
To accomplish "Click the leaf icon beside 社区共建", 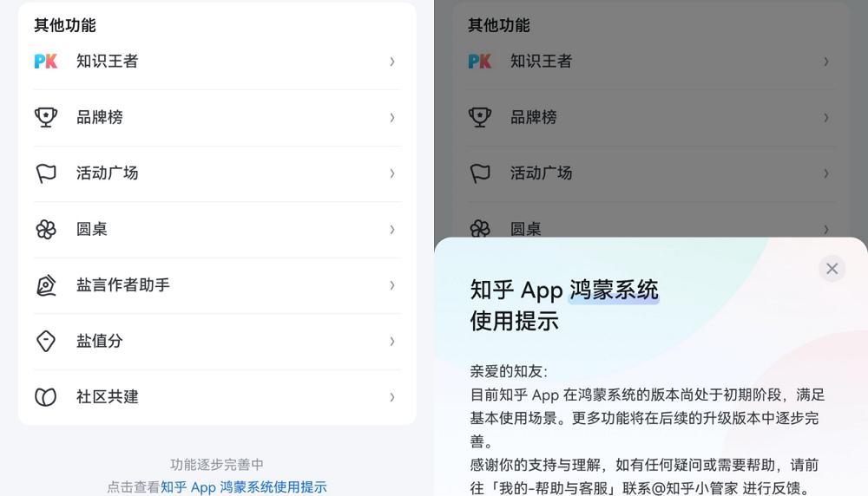I will coord(46,396).
